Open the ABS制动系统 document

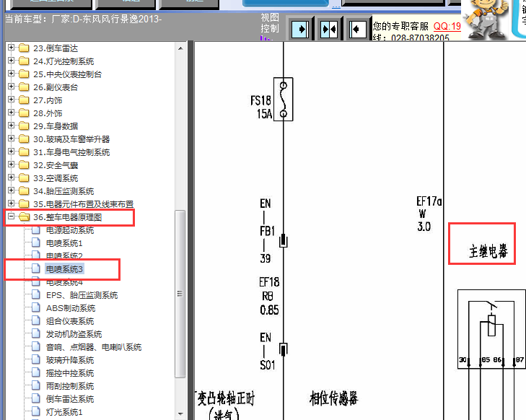pyautogui.click(x=71, y=308)
